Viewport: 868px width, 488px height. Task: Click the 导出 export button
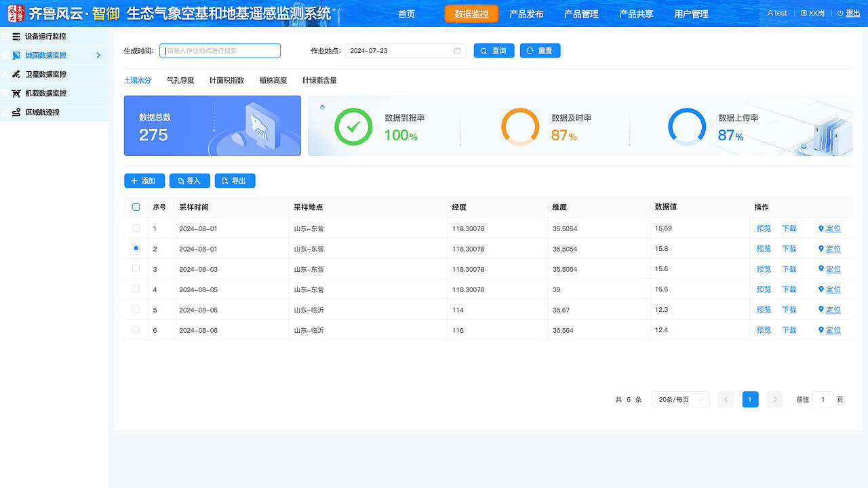point(235,181)
